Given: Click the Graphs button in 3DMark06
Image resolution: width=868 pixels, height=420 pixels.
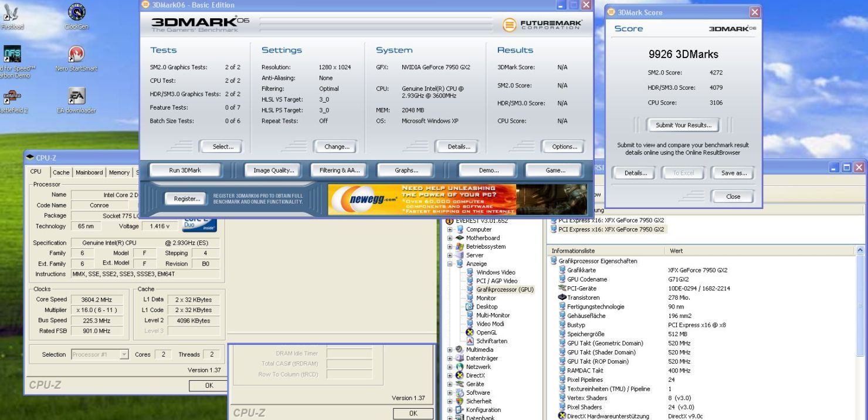Looking at the screenshot, I should (x=406, y=170).
